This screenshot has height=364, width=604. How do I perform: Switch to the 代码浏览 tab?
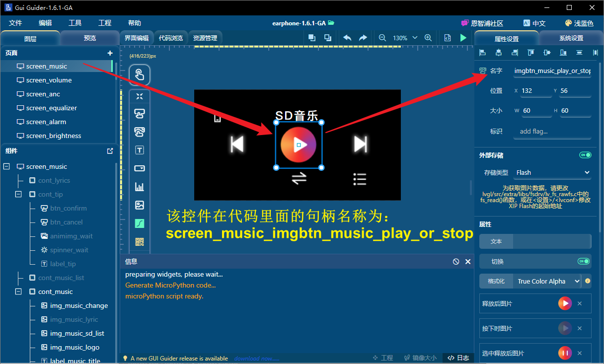pos(171,38)
